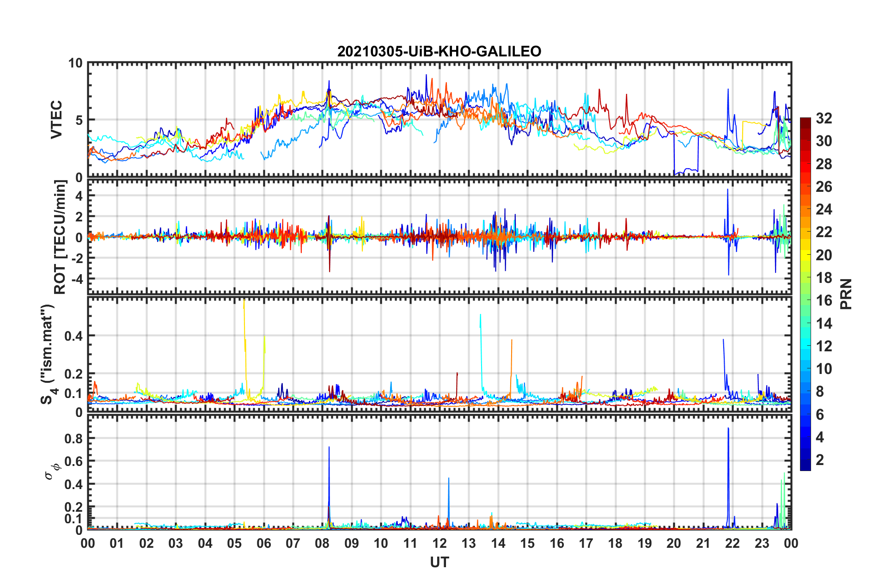Click the PRN colorbar label
Viewport: 879px width, 588px height.
(846, 294)
